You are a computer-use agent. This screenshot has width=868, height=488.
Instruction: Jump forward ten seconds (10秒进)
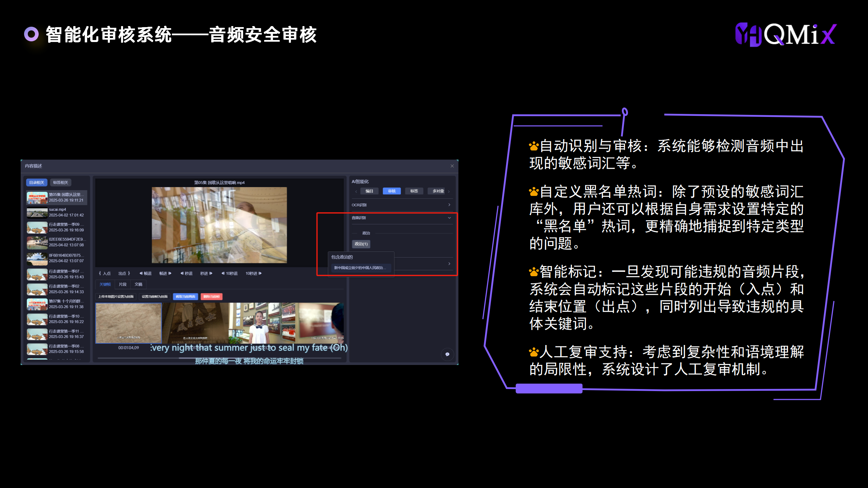[254, 273]
